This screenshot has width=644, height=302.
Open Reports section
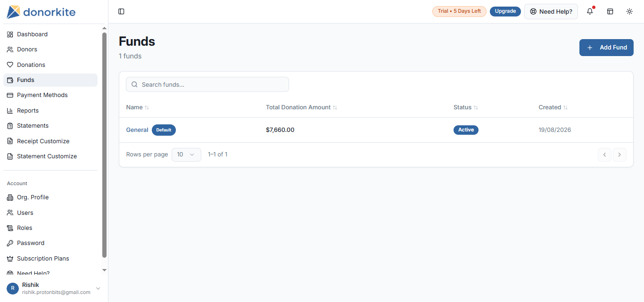pos(50,111)
